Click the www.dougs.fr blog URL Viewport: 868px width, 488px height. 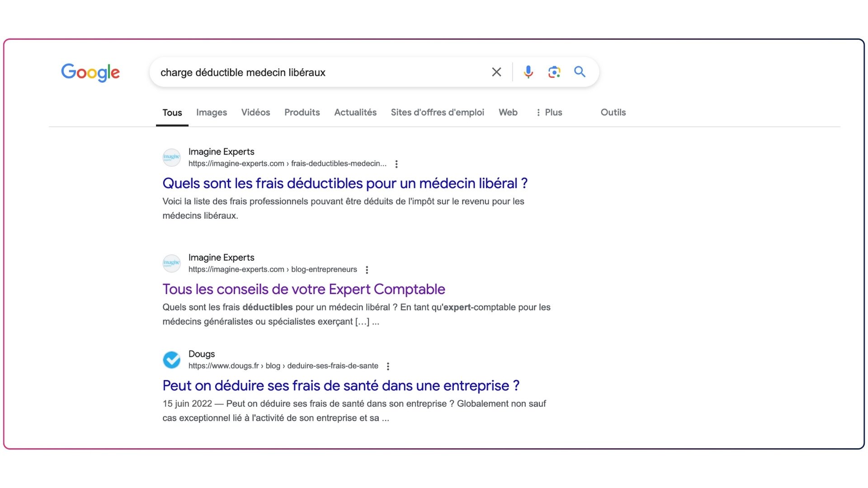pos(283,366)
